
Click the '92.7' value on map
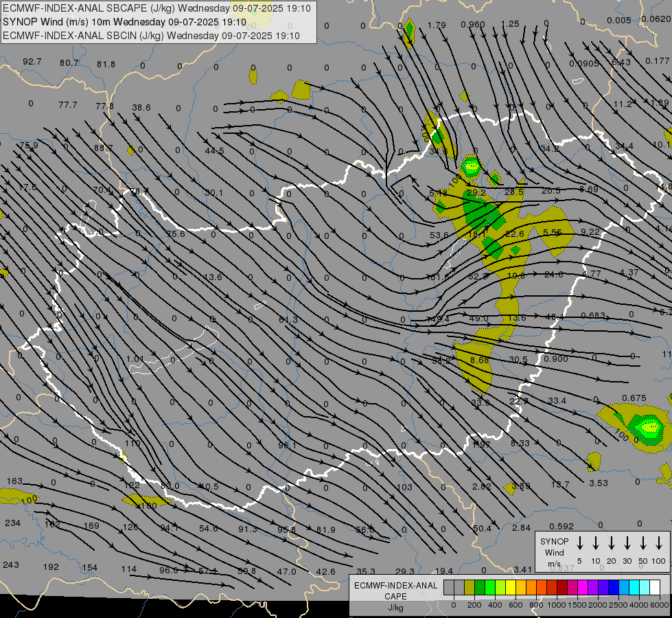pos(32,62)
